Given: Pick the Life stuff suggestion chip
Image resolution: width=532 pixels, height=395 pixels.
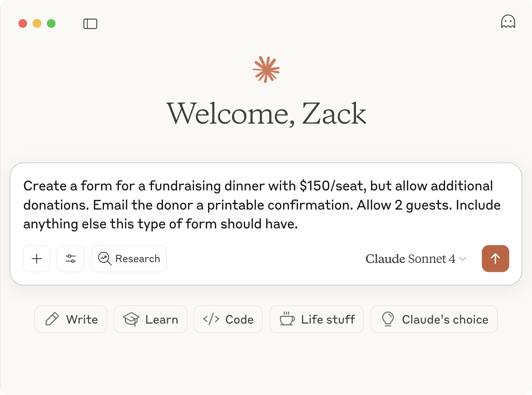Looking at the screenshot, I should coord(316,319).
